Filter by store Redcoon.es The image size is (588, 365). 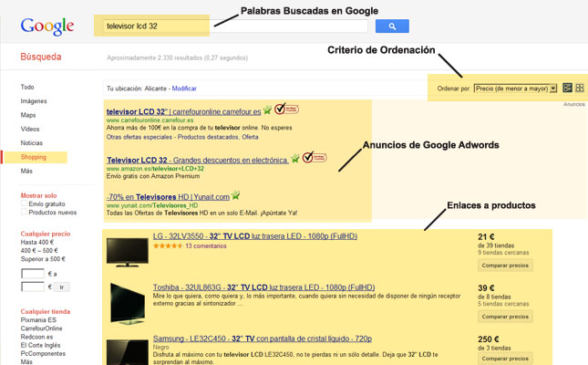36,337
